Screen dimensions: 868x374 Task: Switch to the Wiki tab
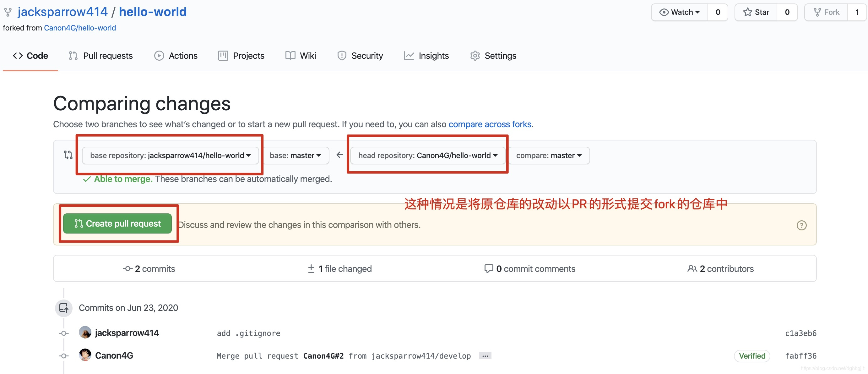pyautogui.click(x=301, y=56)
